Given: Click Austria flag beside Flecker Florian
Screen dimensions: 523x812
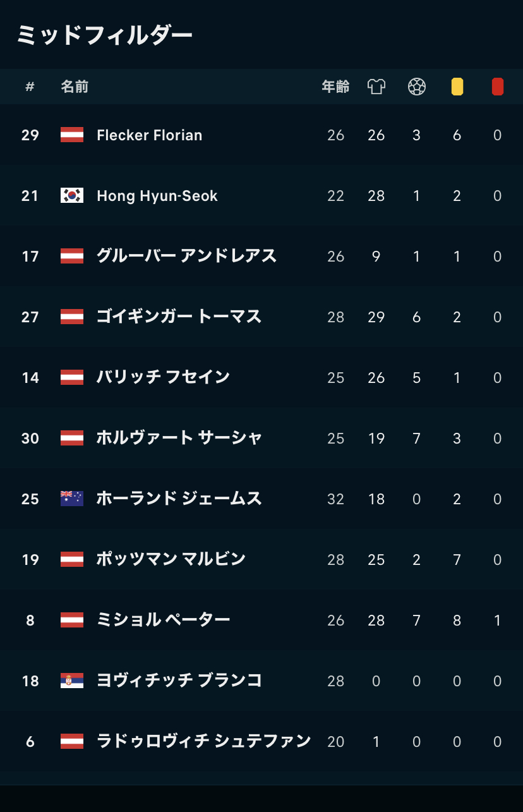Looking at the screenshot, I should pyautogui.click(x=72, y=135).
